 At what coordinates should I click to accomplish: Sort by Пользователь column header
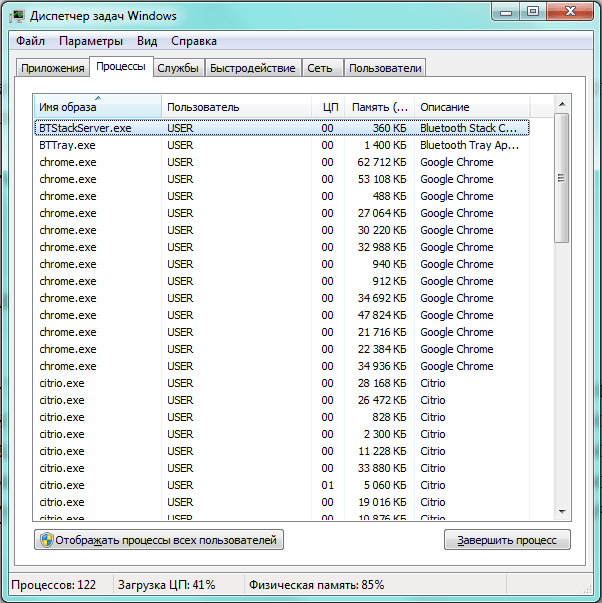point(236,106)
